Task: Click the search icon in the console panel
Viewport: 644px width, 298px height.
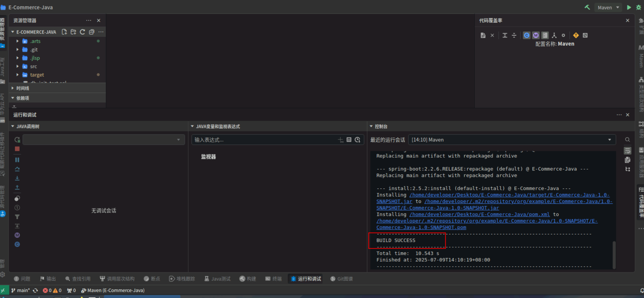Action: click(x=627, y=140)
